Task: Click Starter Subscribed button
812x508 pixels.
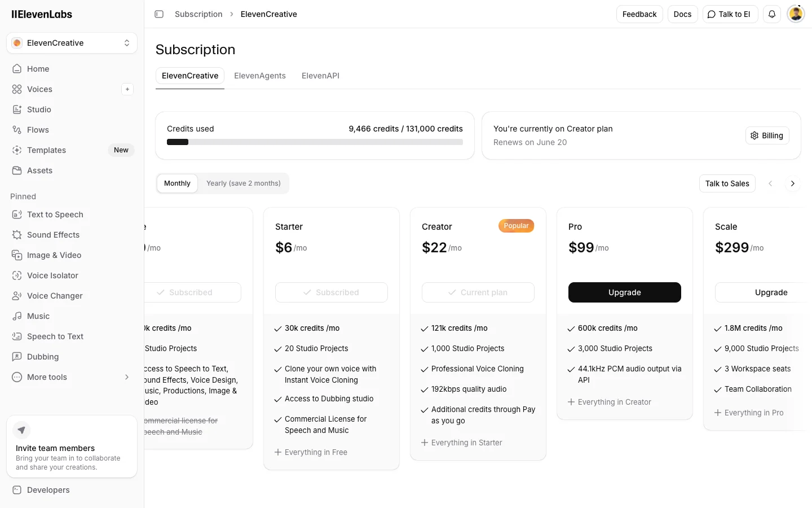Action: 332,292
